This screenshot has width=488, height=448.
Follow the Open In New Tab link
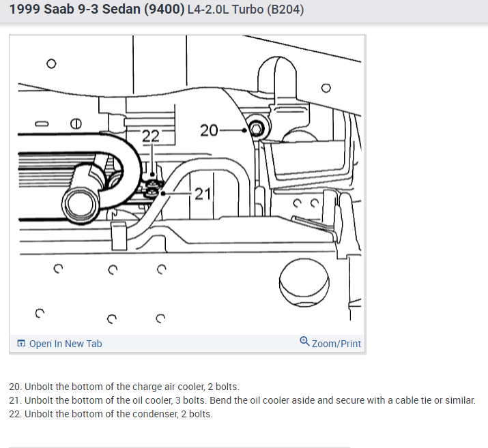point(66,344)
